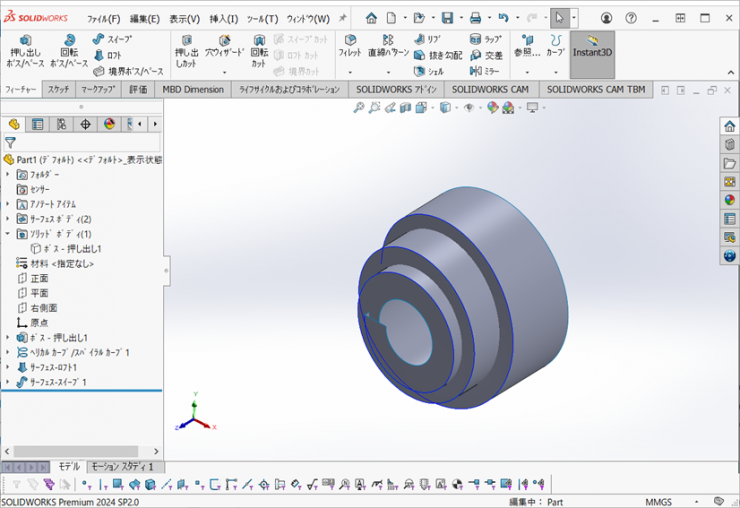Open the 挿入(I) menu
Viewport: 740px width, 508px height.
click(x=223, y=18)
